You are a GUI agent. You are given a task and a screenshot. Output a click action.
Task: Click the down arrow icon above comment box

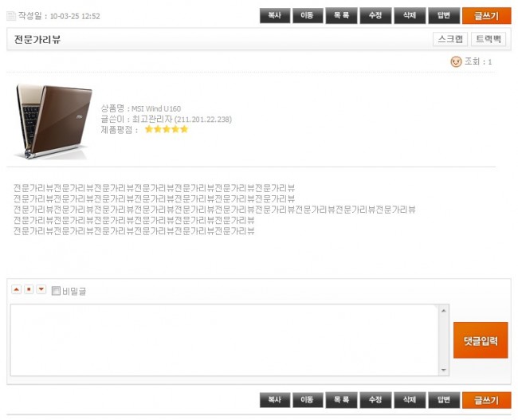(41, 290)
